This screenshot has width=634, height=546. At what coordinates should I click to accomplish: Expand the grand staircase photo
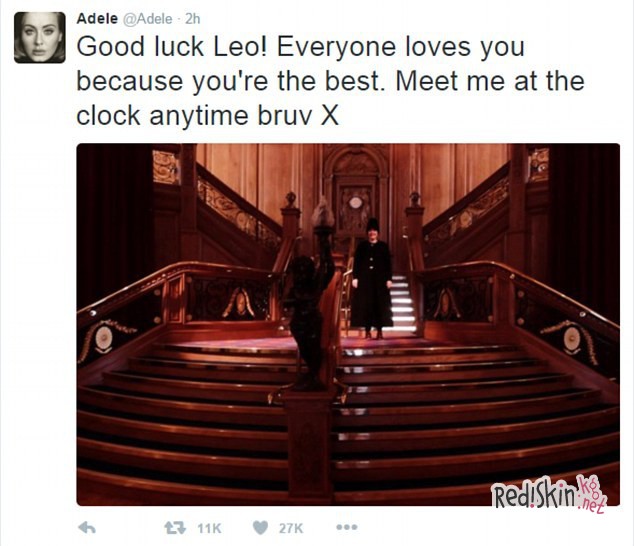click(x=348, y=324)
